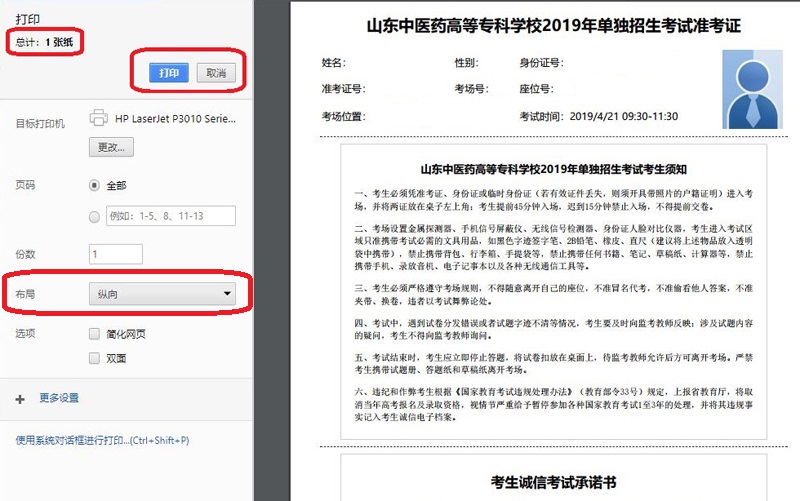Click the printer icon beside HP LaserJet
The height and width of the screenshot is (501, 800).
pos(98,118)
